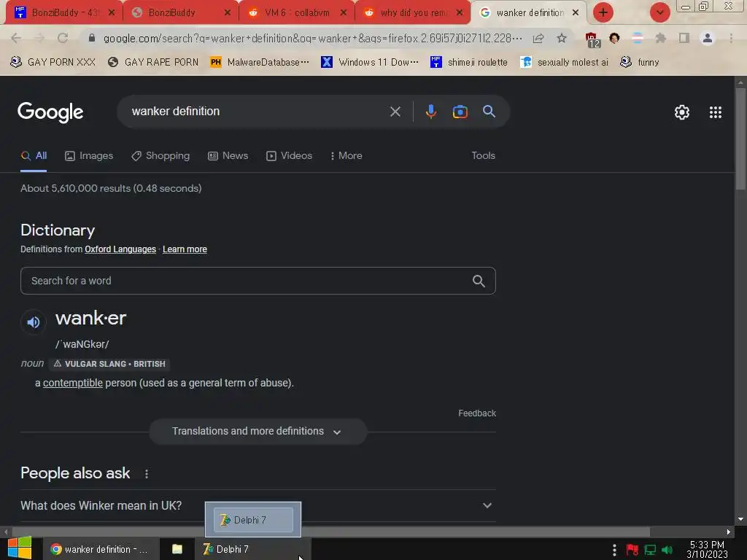This screenshot has width=747, height=560.
Task: Switch to second BonziBuddy tab
Action: (180, 12)
